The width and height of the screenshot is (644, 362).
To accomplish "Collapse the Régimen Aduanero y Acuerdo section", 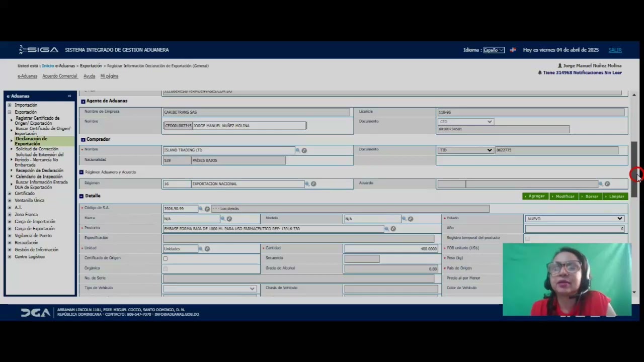I will click(x=82, y=172).
